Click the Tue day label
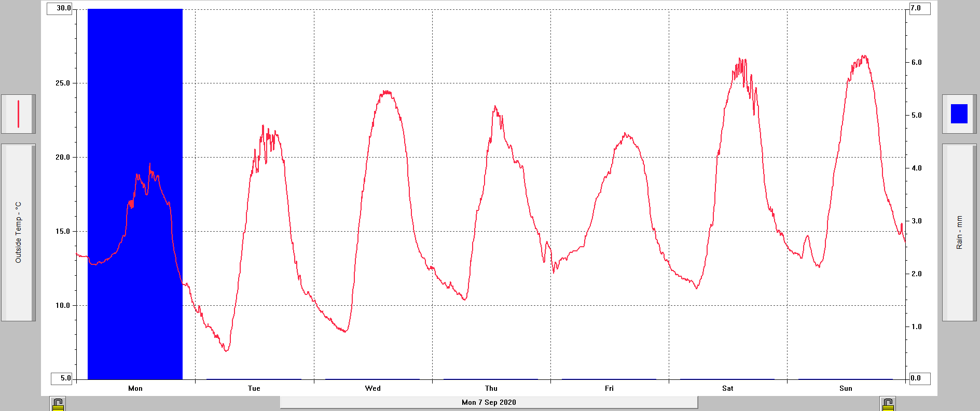Screen dimensions: 980x411 254,388
